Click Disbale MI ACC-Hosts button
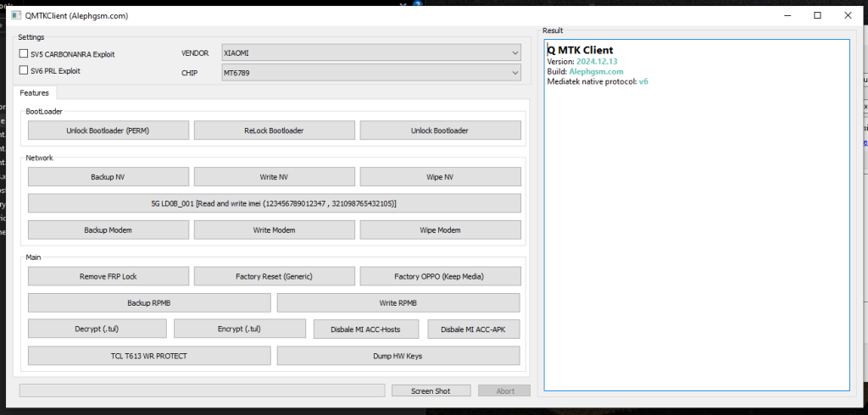 [x=366, y=329]
